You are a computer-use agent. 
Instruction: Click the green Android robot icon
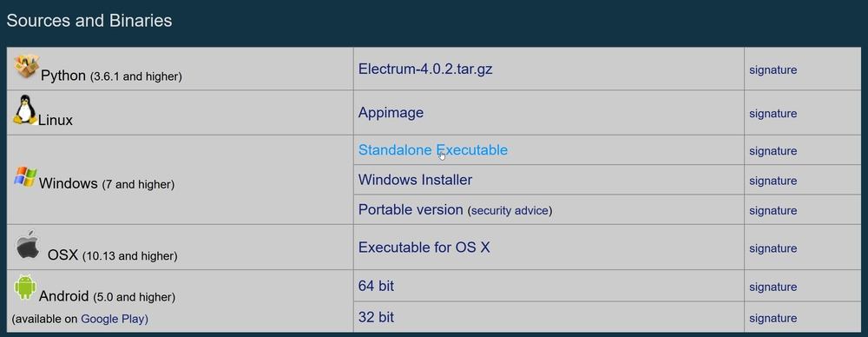point(25,287)
